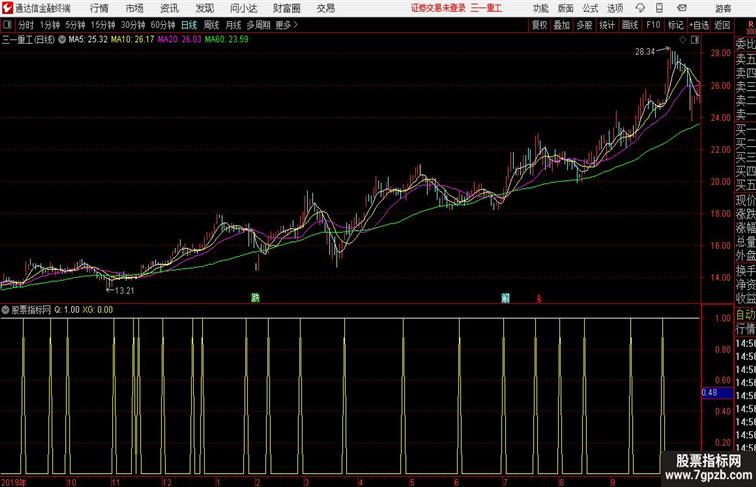This screenshot has width=756, height=487.
Task: Switch to 5分钟 chart period
Action: 75,25
